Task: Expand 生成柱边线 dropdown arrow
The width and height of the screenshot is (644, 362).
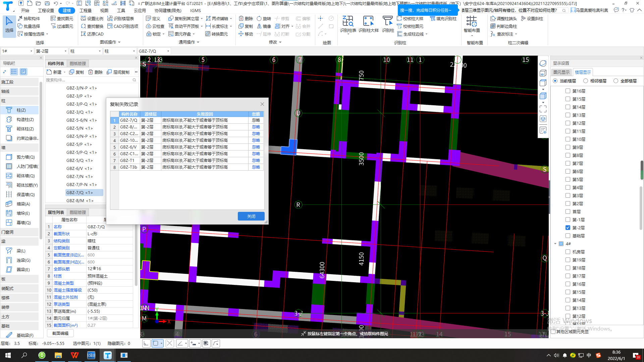Action: coord(427,34)
